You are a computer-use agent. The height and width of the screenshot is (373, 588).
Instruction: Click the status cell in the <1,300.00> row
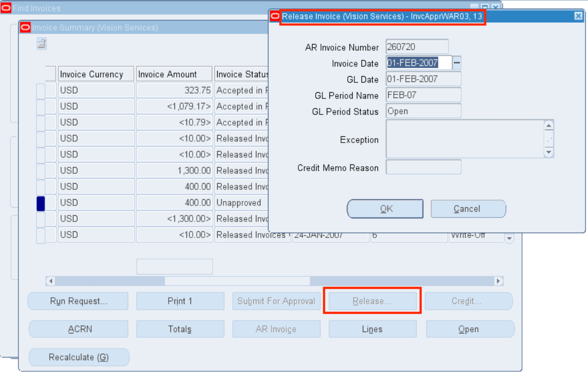click(242, 219)
